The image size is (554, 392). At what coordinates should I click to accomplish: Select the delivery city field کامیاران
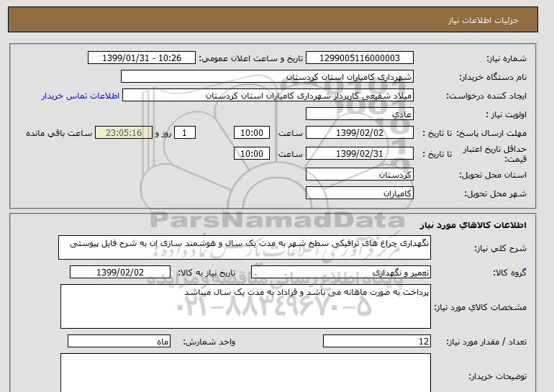click(360, 193)
